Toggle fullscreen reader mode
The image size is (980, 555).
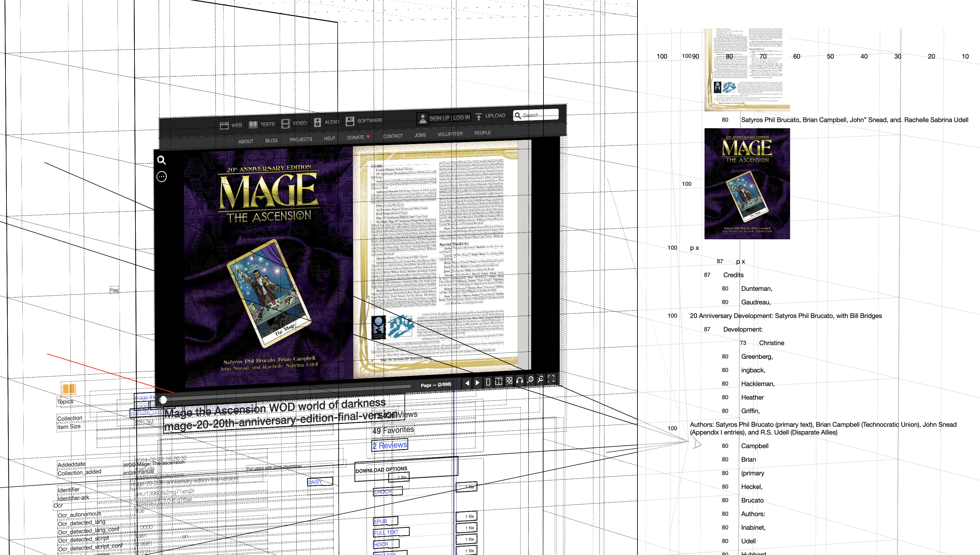tap(551, 378)
